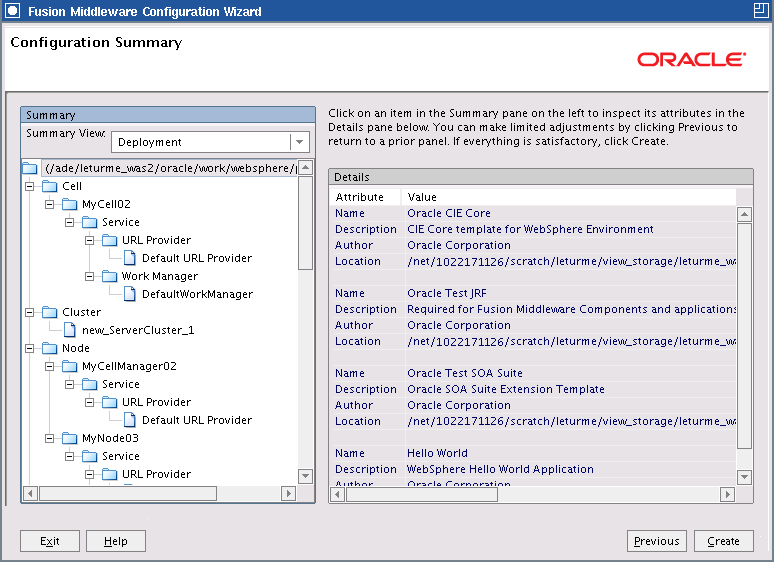
Task: Go back with the Previous button
Action: [x=657, y=541]
